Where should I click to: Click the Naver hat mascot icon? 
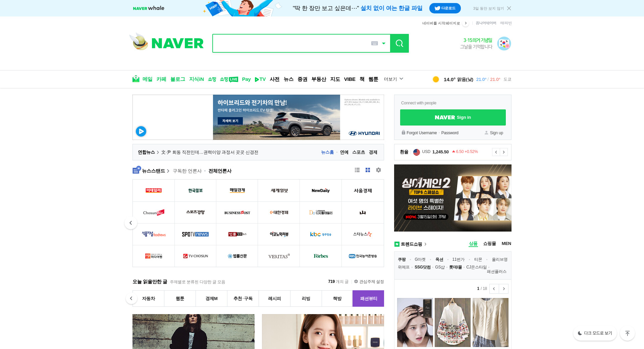[x=139, y=42]
